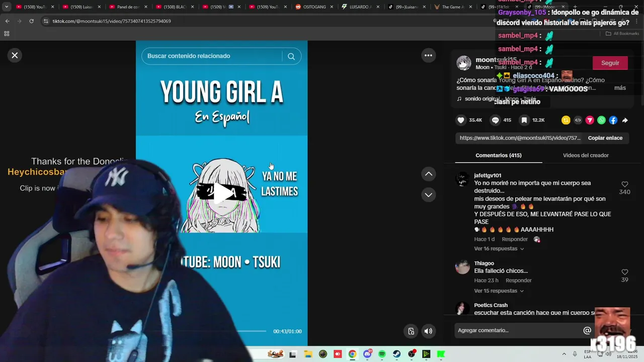Open Poetics Crash profile name
The height and width of the screenshot is (362, 644).
point(491,305)
